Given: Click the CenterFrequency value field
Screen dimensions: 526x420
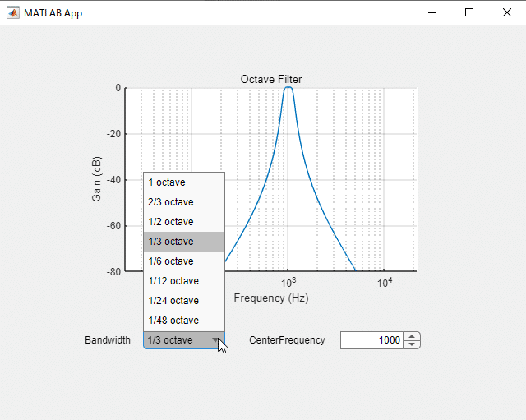Looking at the screenshot, I should (371, 340).
